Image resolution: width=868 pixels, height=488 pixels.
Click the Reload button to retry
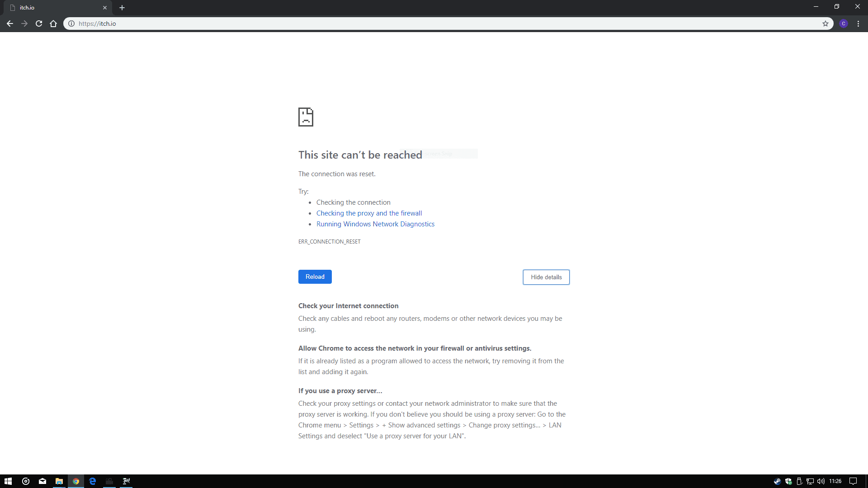pos(315,277)
